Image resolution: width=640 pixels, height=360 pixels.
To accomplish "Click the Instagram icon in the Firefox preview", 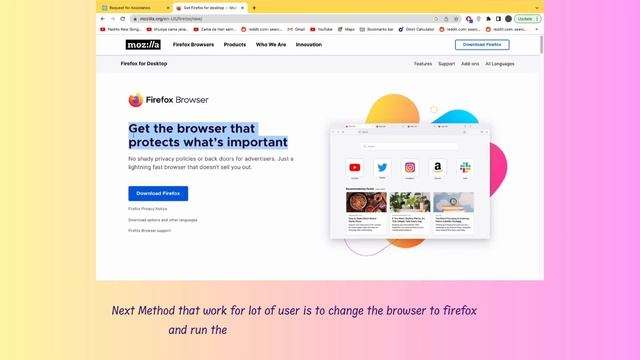I will click(410, 167).
